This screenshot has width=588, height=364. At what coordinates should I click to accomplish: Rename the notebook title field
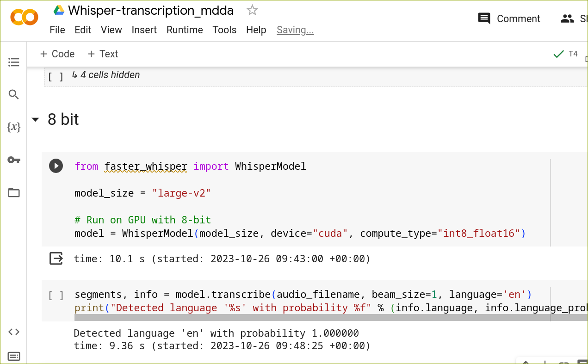pyautogui.click(x=151, y=10)
